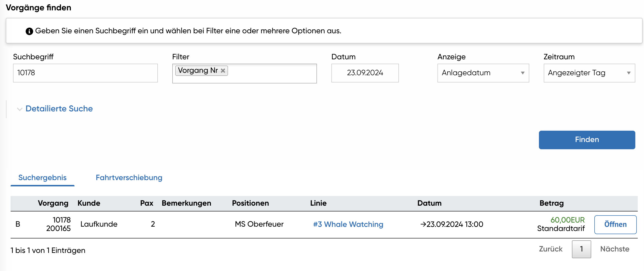Switch to the Fahrtverschiebung tab

click(129, 178)
